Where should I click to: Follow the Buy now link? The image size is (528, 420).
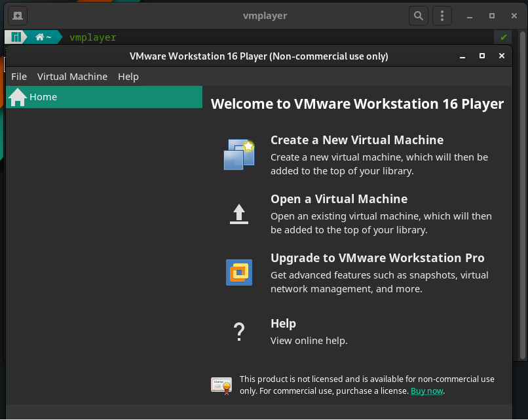426,391
